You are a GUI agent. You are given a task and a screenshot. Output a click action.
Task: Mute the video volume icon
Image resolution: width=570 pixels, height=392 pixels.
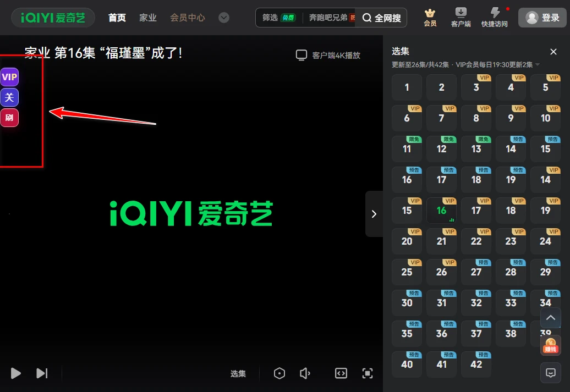[305, 373]
